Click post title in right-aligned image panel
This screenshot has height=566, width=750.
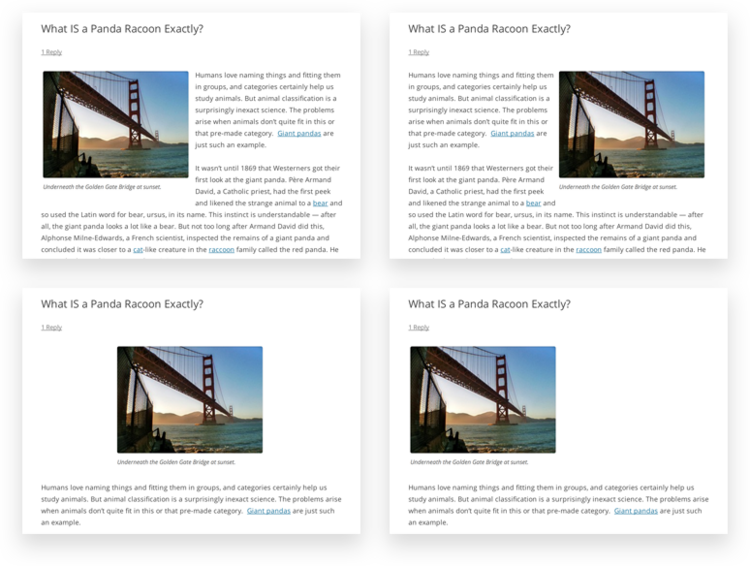489,29
